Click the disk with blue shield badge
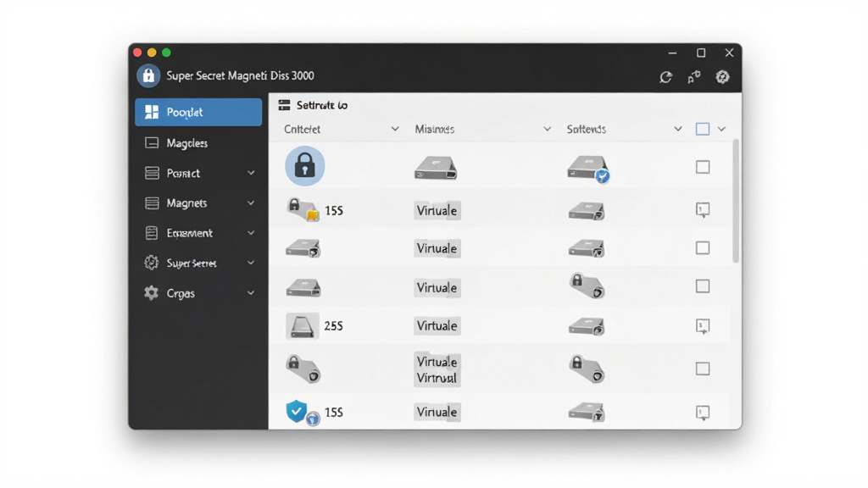This screenshot has height=488, width=868. (x=588, y=169)
